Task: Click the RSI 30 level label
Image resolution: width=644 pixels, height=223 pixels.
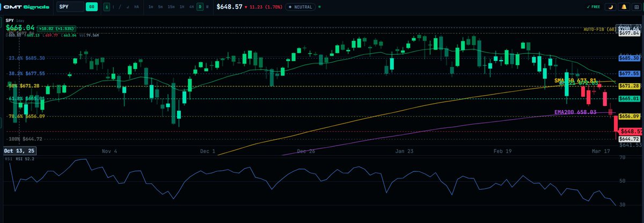Action: coord(622,205)
